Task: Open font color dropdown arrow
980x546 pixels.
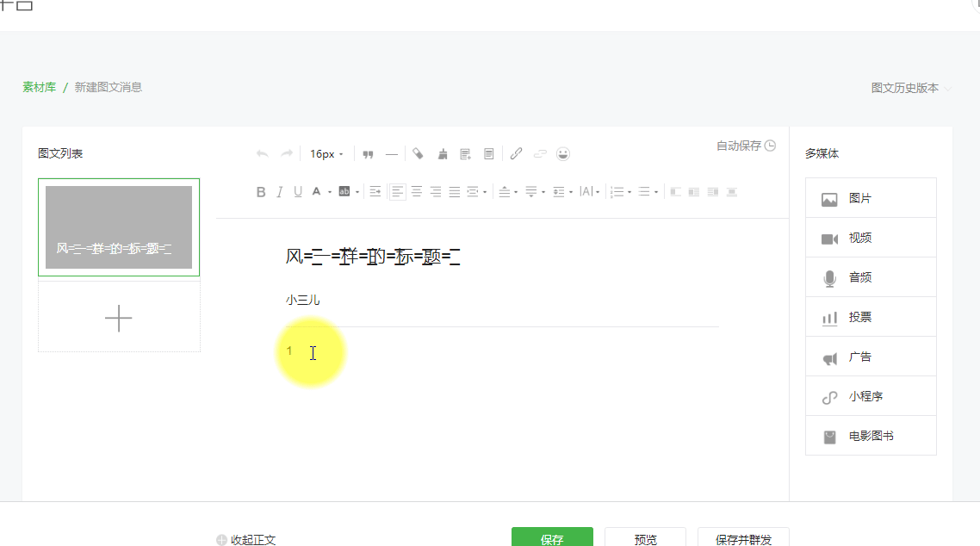Action: click(x=329, y=192)
